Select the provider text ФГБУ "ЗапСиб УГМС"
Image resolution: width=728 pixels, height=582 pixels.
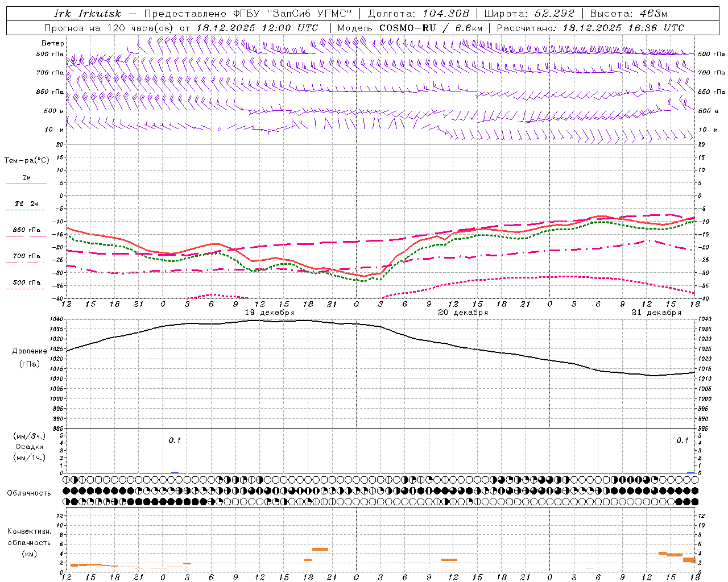(293, 14)
